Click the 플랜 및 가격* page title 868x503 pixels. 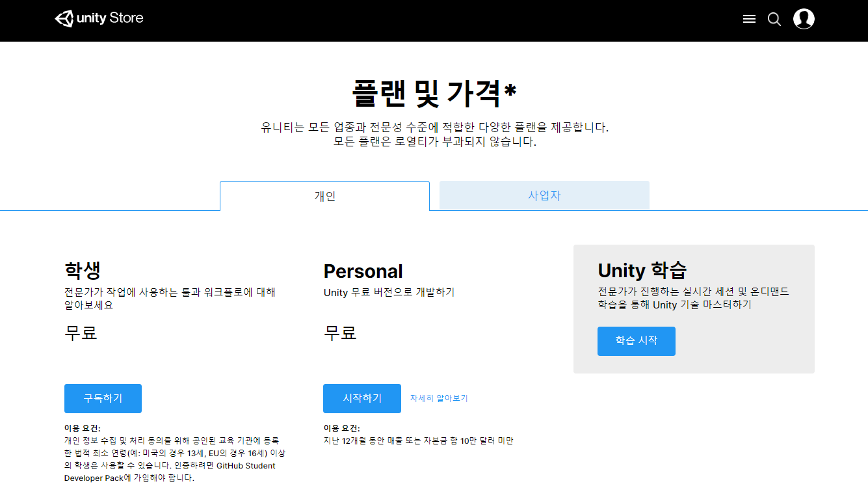434,93
